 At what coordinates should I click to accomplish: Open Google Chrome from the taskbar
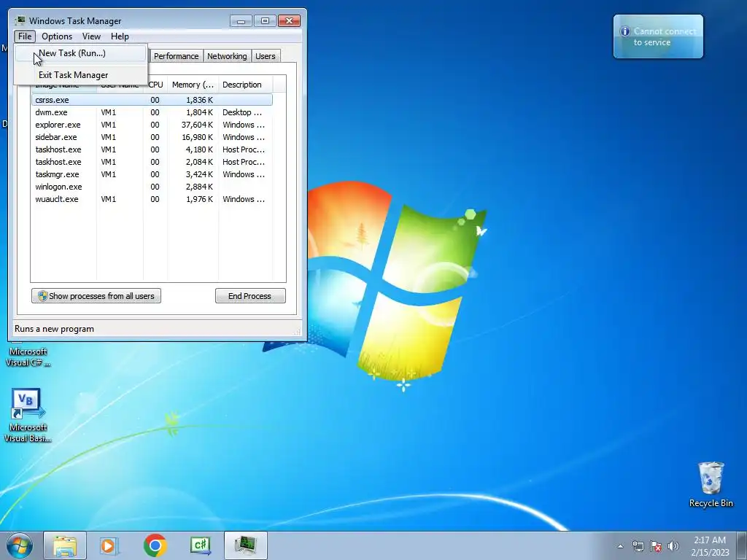tap(155, 545)
